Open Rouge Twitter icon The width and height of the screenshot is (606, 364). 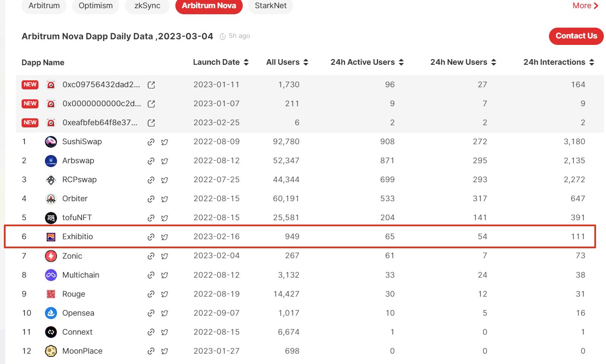tap(165, 294)
